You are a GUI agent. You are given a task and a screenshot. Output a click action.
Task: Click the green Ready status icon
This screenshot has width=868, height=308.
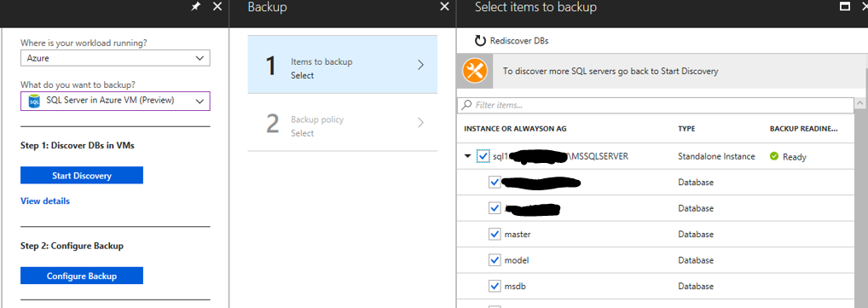[x=774, y=157]
